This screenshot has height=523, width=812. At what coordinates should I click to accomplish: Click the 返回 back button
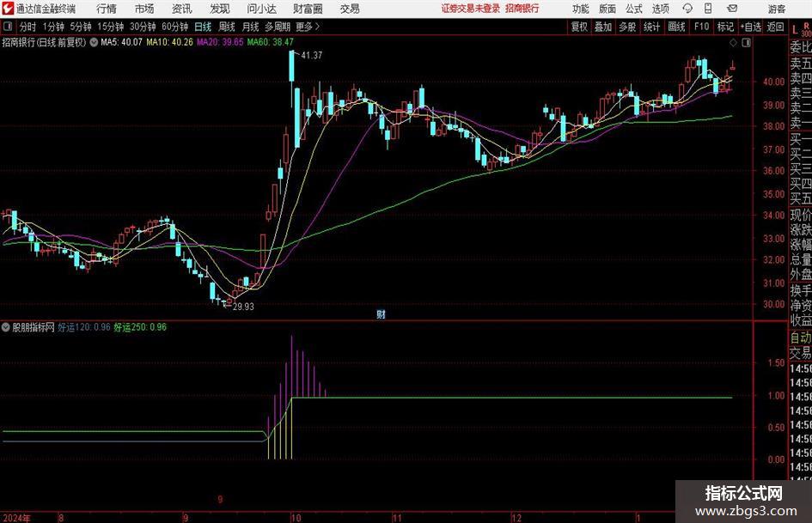775,27
